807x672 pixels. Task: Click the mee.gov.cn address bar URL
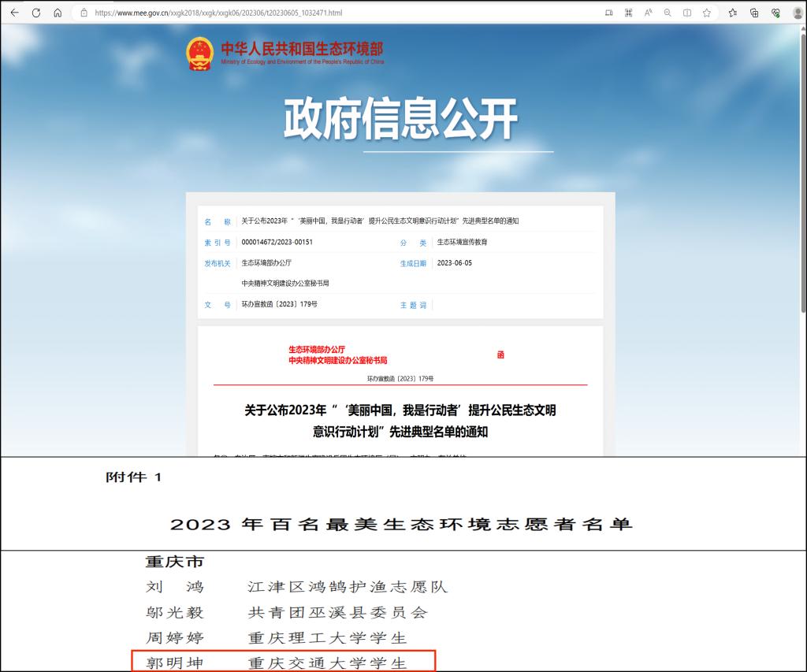pyautogui.click(x=218, y=13)
